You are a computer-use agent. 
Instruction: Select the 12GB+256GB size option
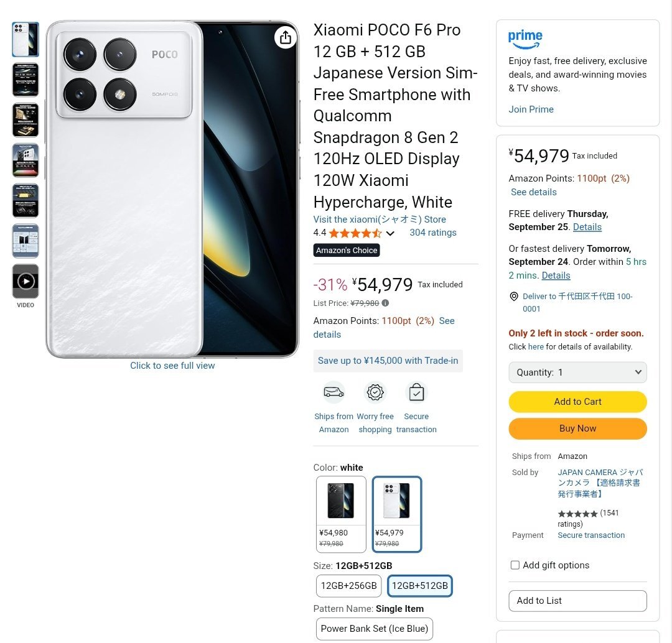(x=348, y=586)
